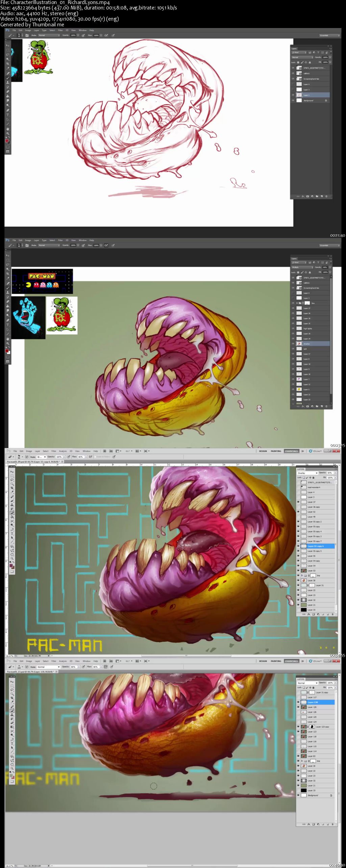Select the Brush tool in the sketch frame

point(7,78)
